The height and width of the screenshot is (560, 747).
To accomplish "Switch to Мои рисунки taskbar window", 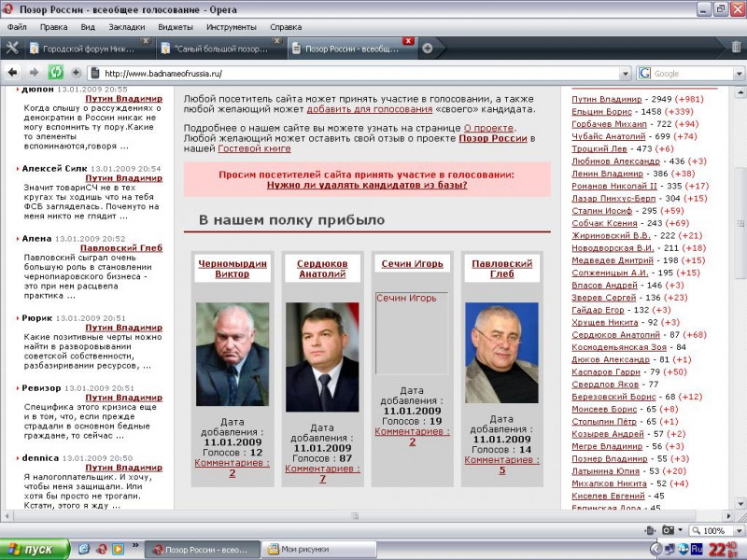I will [x=318, y=550].
